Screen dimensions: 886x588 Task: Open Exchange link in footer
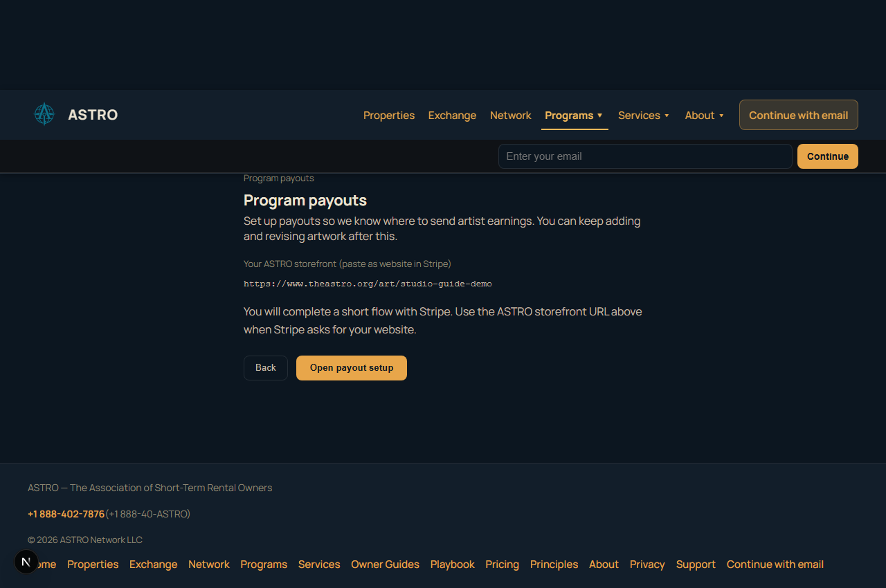click(x=154, y=564)
